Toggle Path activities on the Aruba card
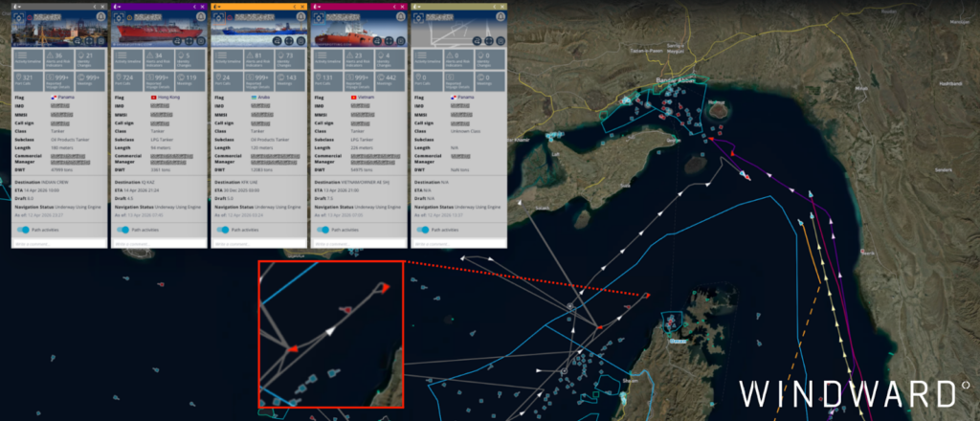The width and height of the screenshot is (980, 421). pos(222,230)
